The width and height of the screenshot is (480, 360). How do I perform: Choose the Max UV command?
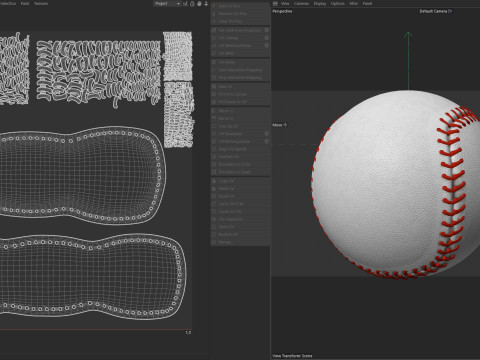[240, 87]
